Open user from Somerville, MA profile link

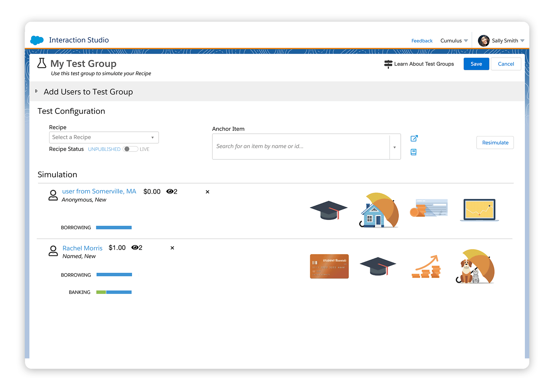(x=99, y=191)
